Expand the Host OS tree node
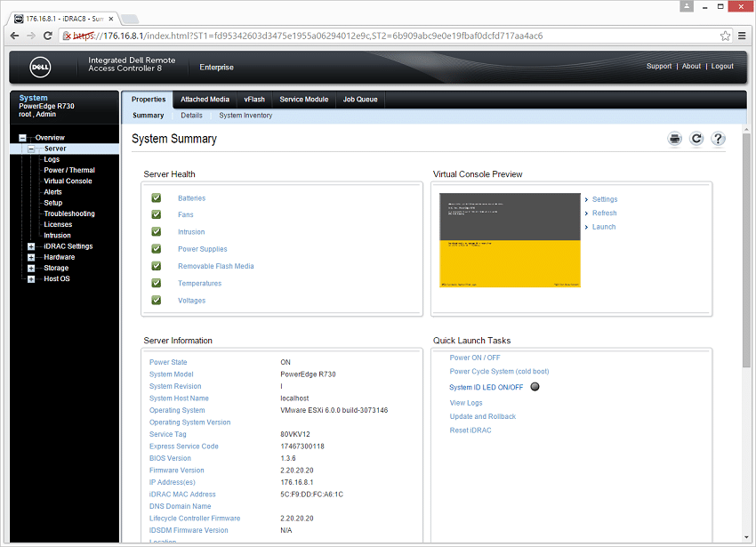Screen dimensions: 756x547 pos(31,279)
